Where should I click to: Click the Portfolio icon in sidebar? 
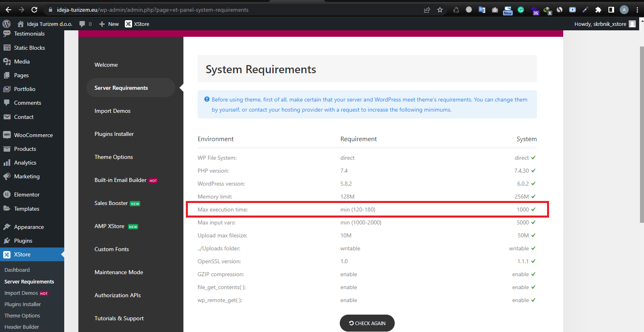coord(7,89)
